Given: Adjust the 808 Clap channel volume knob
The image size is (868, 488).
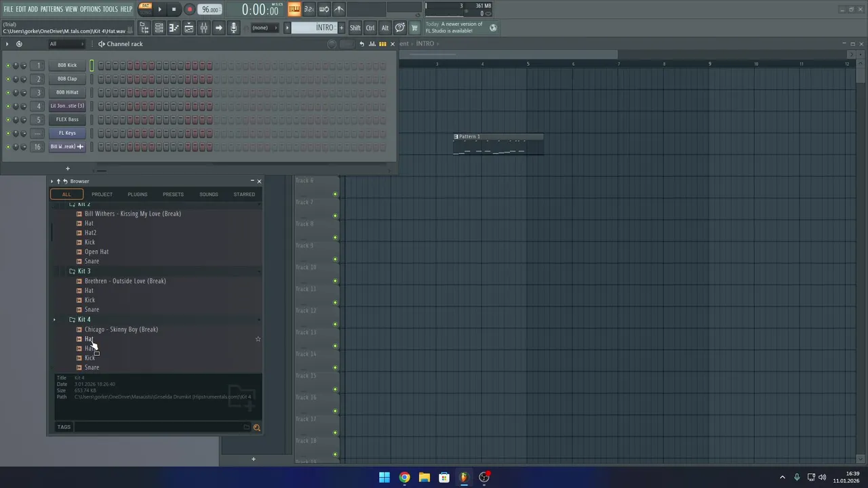Looking at the screenshot, I should [x=23, y=79].
